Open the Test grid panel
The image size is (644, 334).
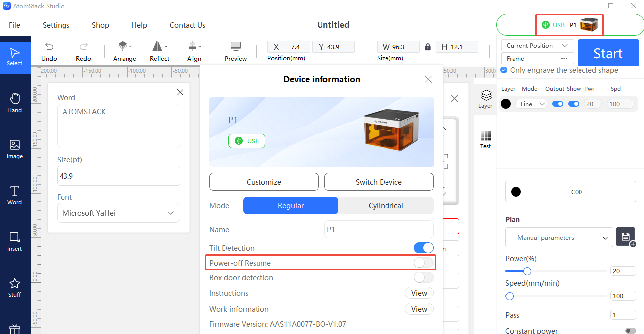click(x=486, y=139)
